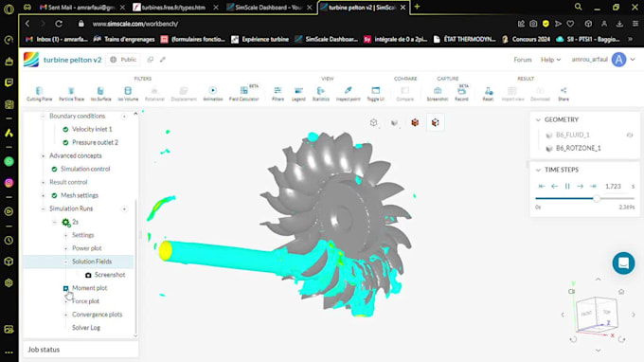Image resolution: width=644 pixels, height=362 pixels.
Task: Collapse the GEOMETRY panel
Action: coord(538,119)
